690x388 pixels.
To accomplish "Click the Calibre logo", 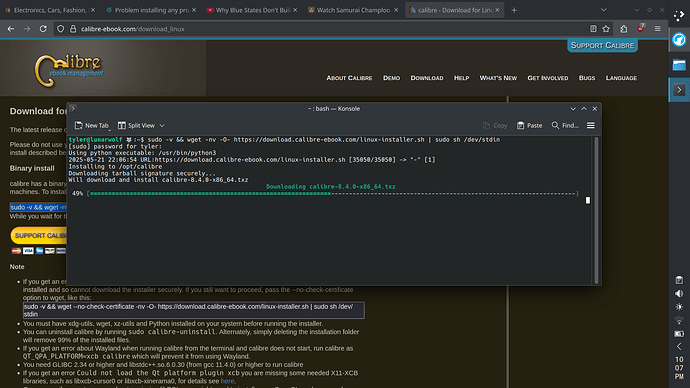I will (69, 70).
